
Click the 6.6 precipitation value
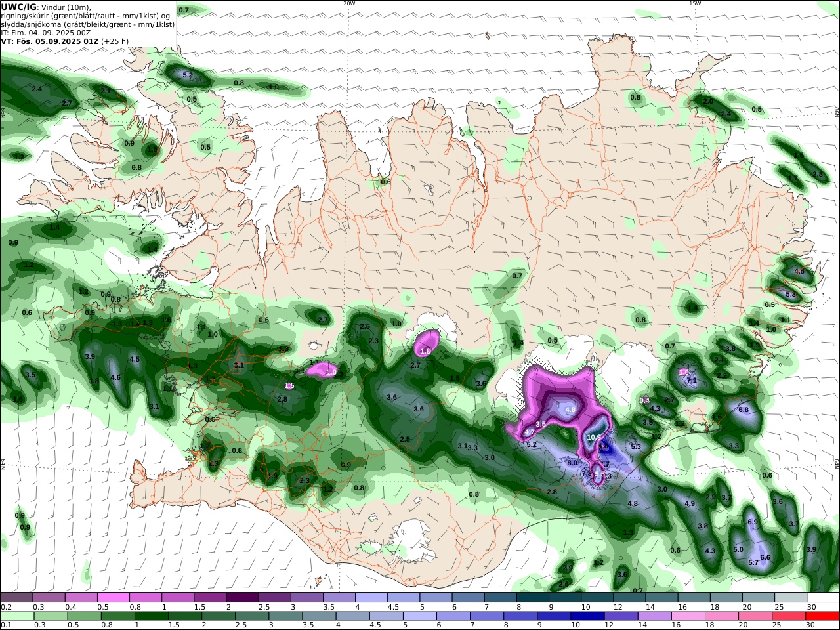point(765,557)
